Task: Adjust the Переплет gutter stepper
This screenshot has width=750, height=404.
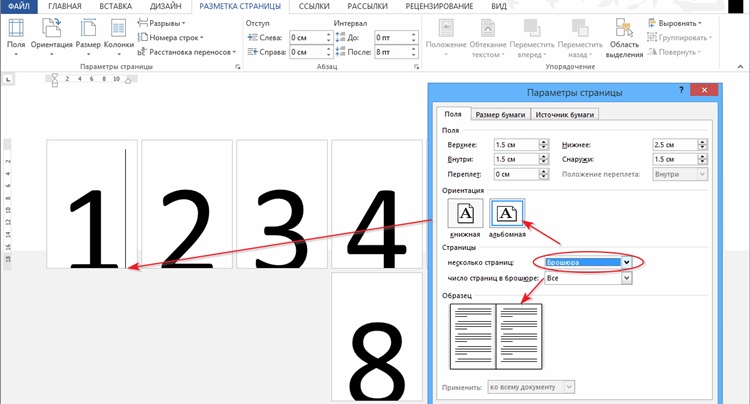Action: pyautogui.click(x=543, y=174)
